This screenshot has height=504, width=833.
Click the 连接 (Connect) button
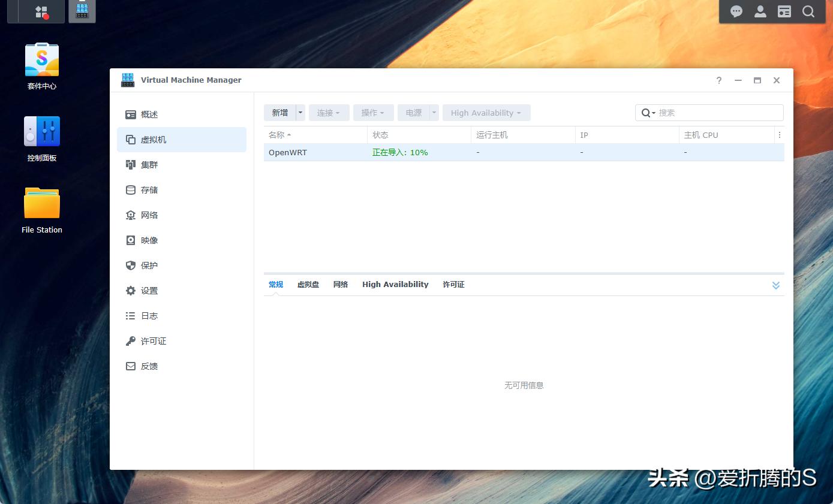(x=326, y=112)
